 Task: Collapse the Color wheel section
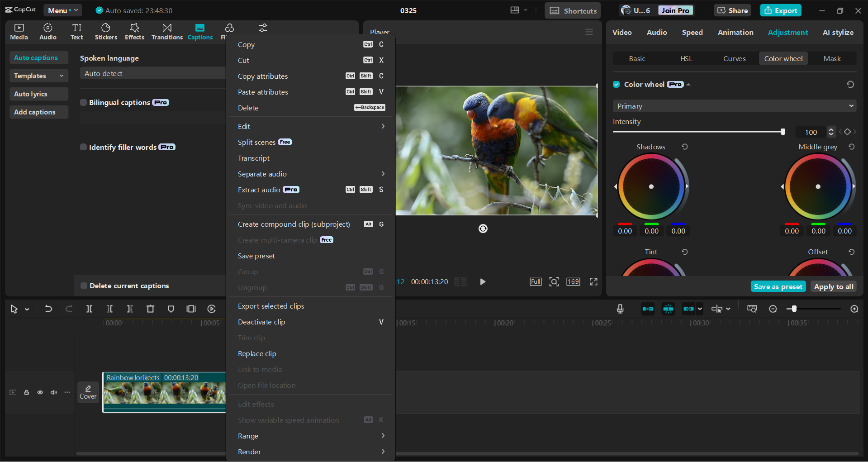(688, 84)
